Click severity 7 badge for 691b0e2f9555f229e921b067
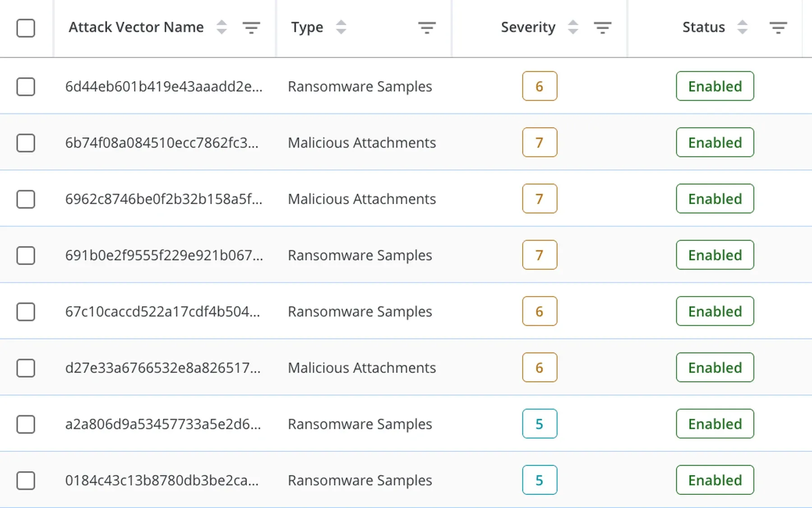The width and height of the screenshot is (812, 508). pos(540,255)
